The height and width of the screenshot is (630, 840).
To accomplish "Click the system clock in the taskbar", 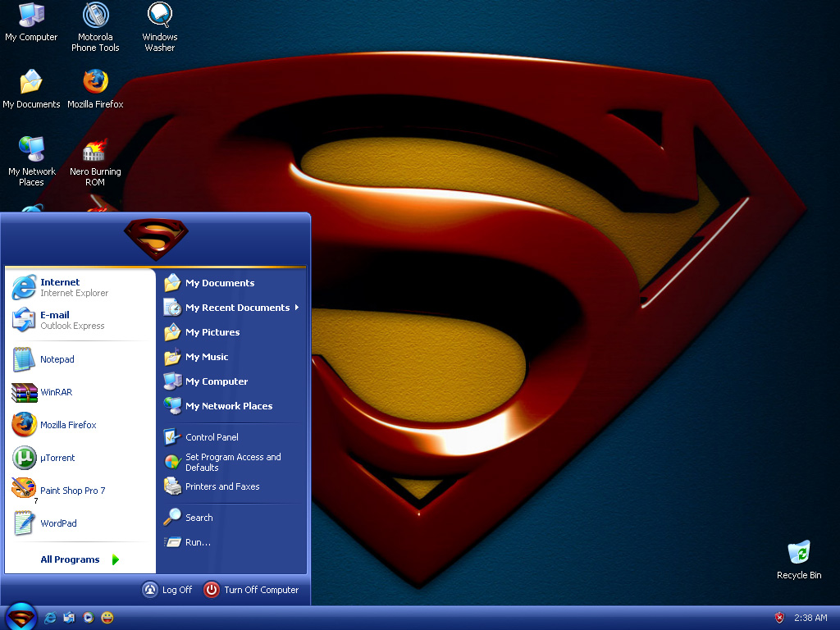I will [810, 618].
